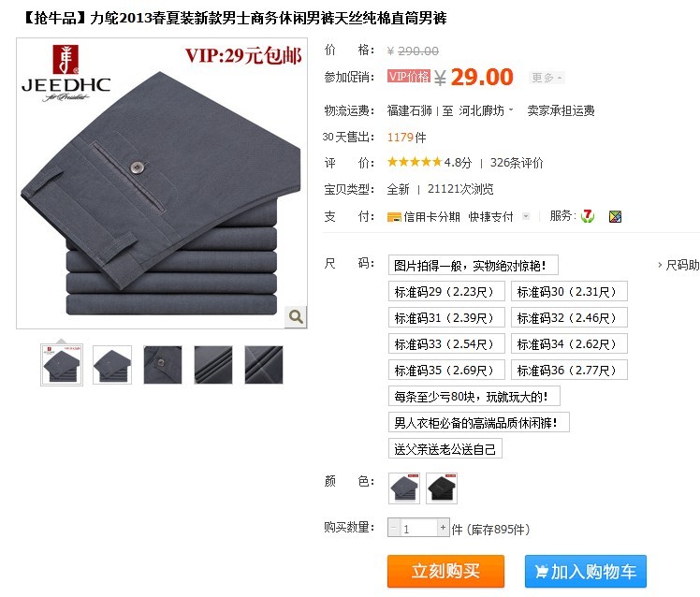Open the 326条评价 reviews link
Viewport: 700px width, 597px height.
517,163
